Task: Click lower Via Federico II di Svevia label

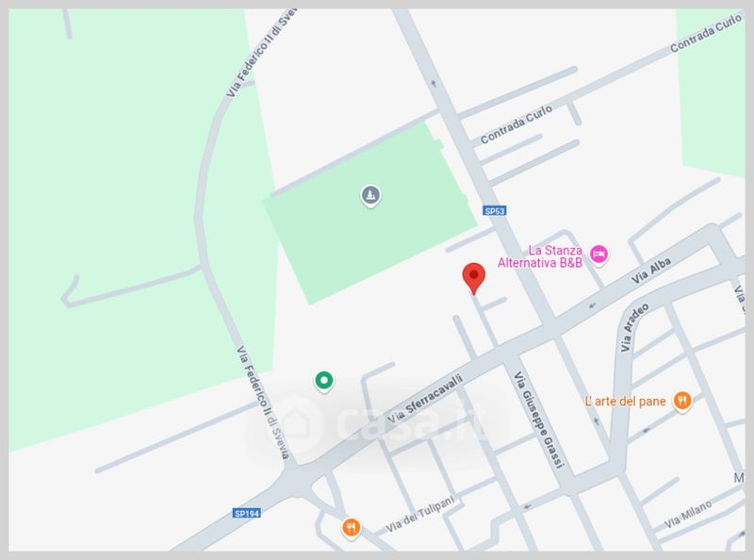Action: (263, 403)
